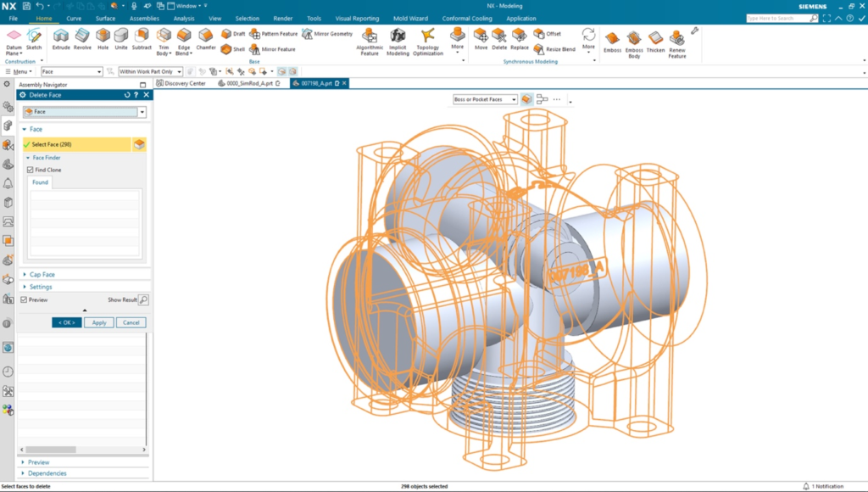Open the Sketch tool

(34, 38)
